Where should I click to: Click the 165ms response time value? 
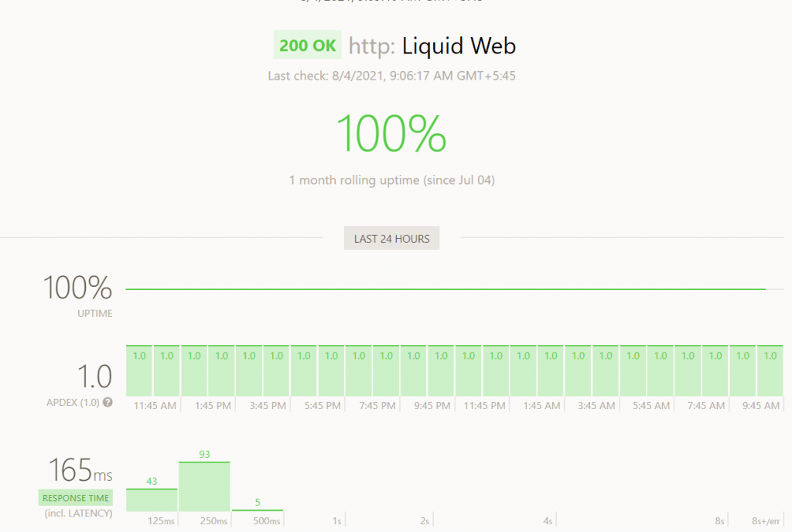pyautogui.click(x=80, y=470)
